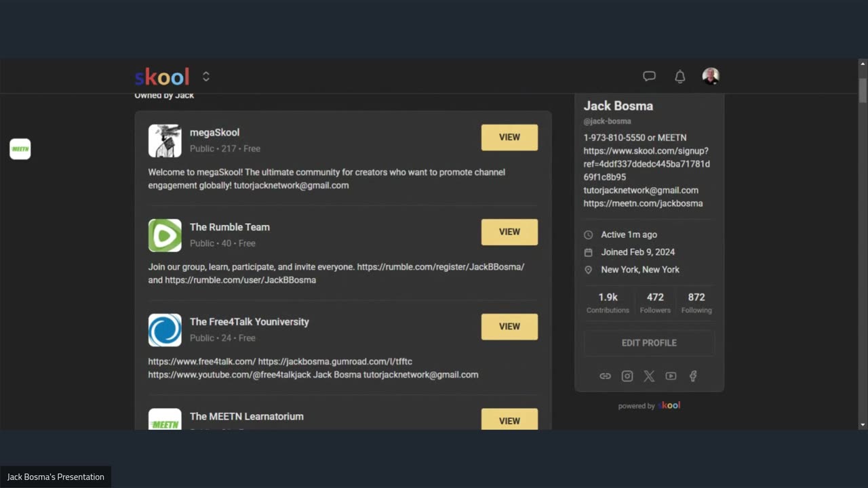
Task: Click the scrollbar down arrow
Action: tap(863, 425)
